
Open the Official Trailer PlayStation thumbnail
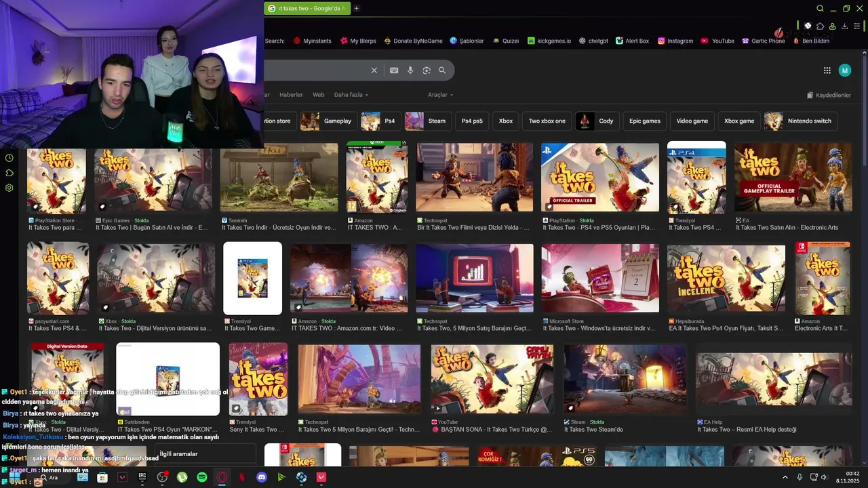(x=599, y=178)
